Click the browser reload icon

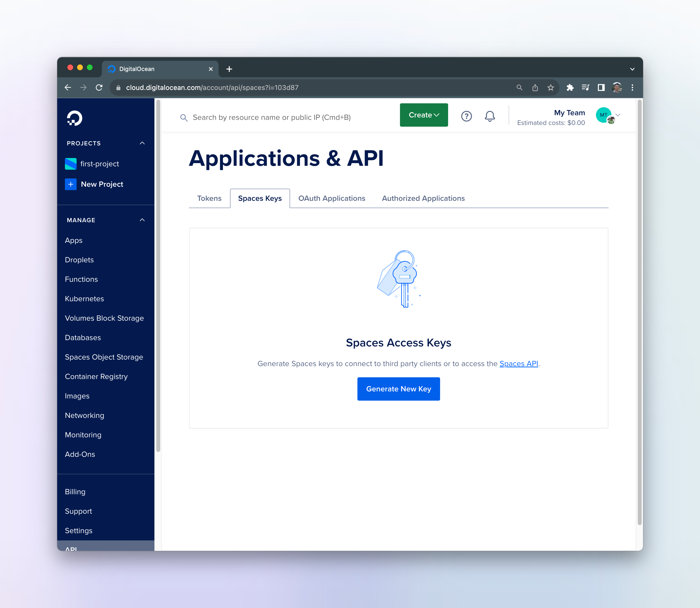(x=99, y=88)
